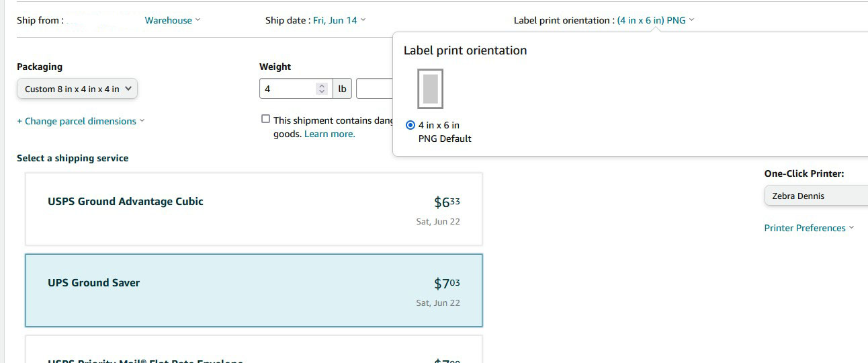The height and width of the screenshot is (363, 868).
Task: Decrease weight with the stepper down arrow
Action: click(x=322, y=92)
